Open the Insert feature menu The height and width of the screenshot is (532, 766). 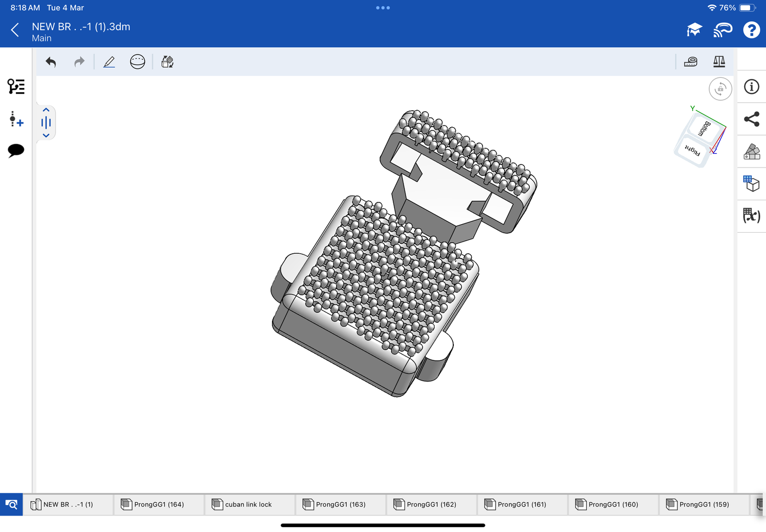coord(16,119)
